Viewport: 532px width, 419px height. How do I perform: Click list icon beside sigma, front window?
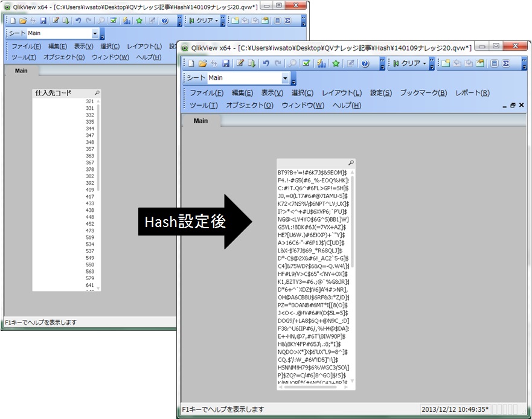(x=495, y=63)
